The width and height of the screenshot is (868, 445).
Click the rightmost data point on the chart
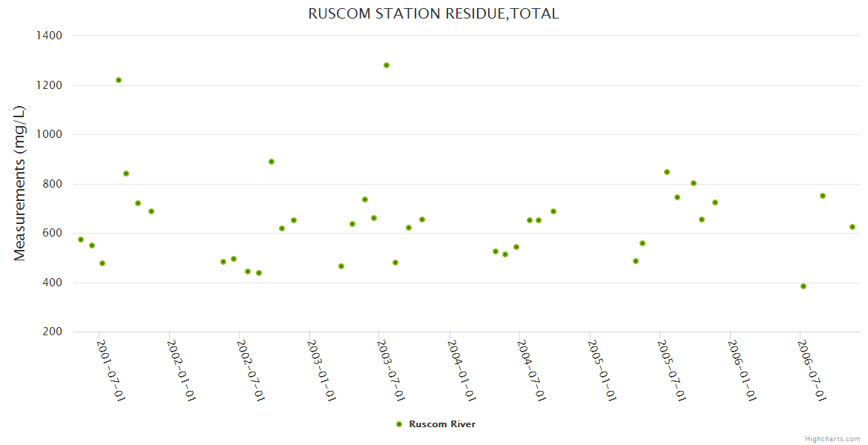[x=852, y=227]
